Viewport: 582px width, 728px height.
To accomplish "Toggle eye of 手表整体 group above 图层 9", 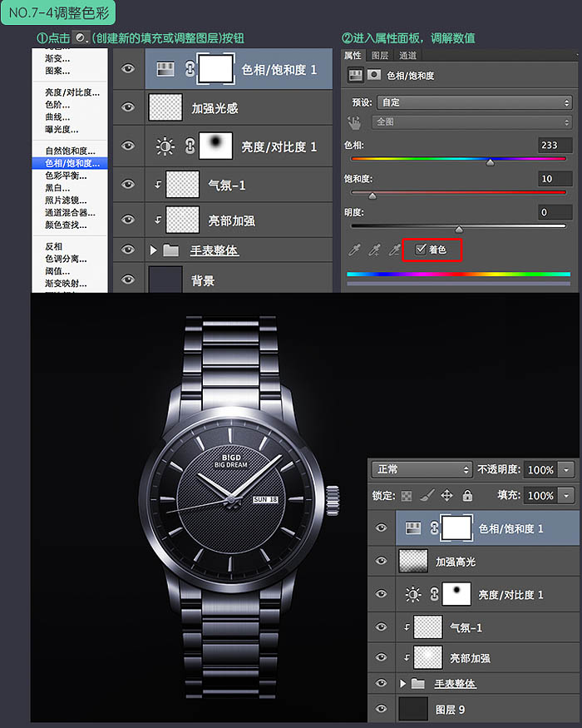I will click(x=381, y=683).
